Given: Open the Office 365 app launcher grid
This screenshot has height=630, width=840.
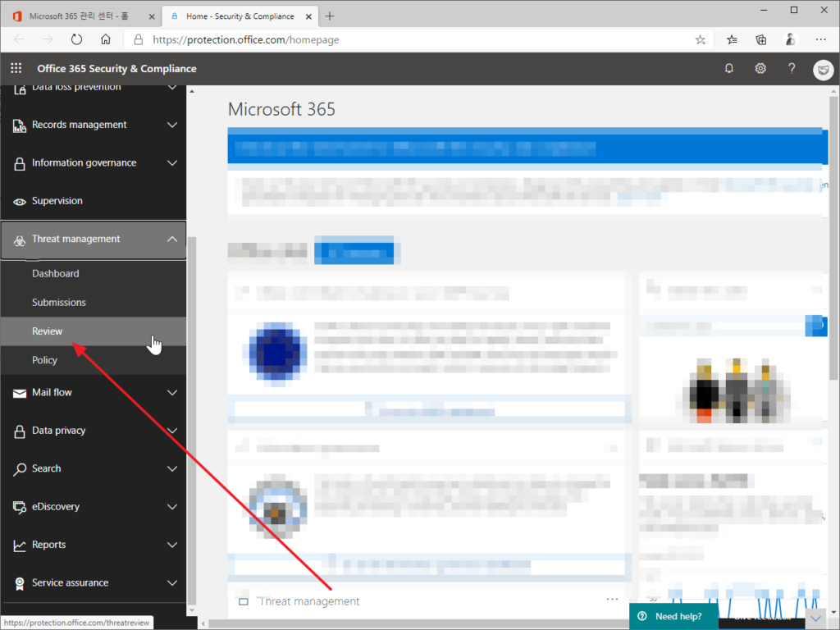Looking at the screenshot, I should point(15,68).
